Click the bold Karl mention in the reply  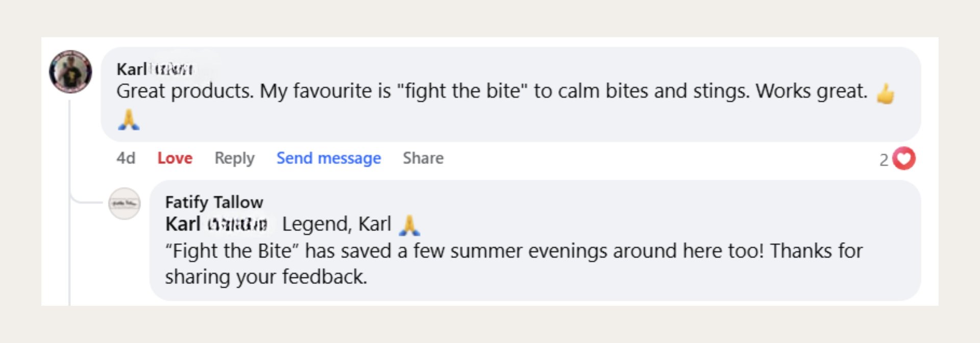pyautogui.click(x=216, y=224)
